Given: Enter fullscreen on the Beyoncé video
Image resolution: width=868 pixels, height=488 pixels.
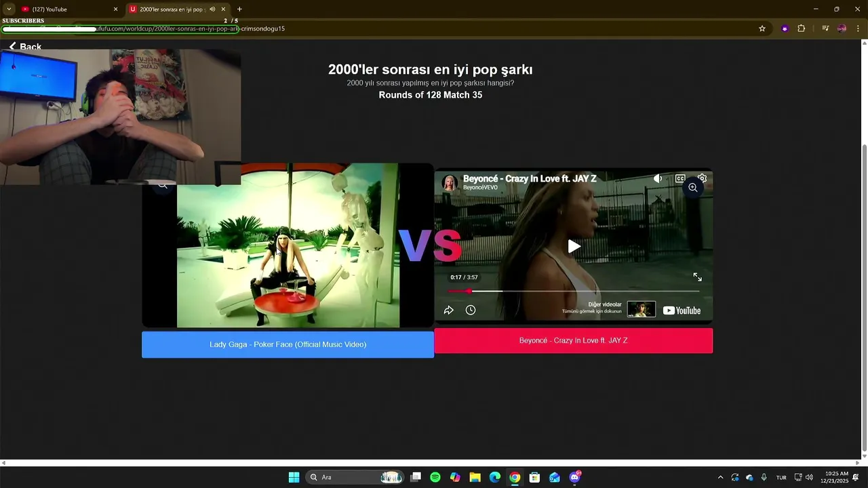Looking at the screenshot, I should click(x=697, y=277).
